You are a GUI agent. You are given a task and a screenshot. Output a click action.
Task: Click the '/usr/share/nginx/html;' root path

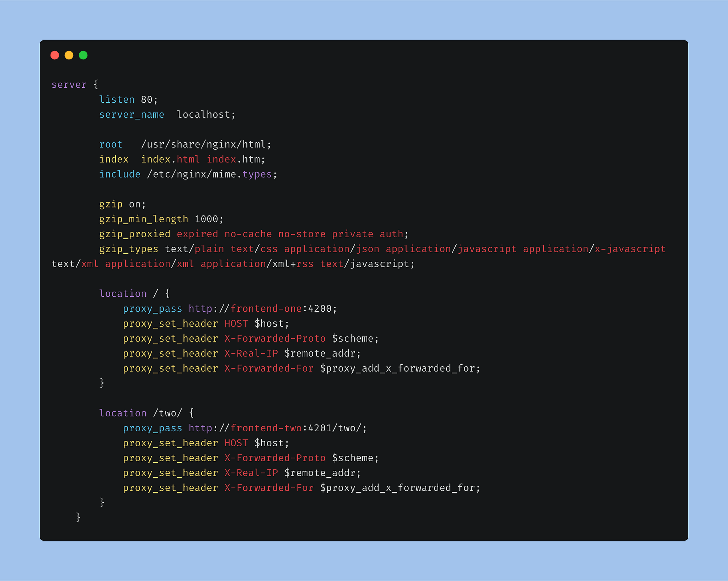[206, 145]
